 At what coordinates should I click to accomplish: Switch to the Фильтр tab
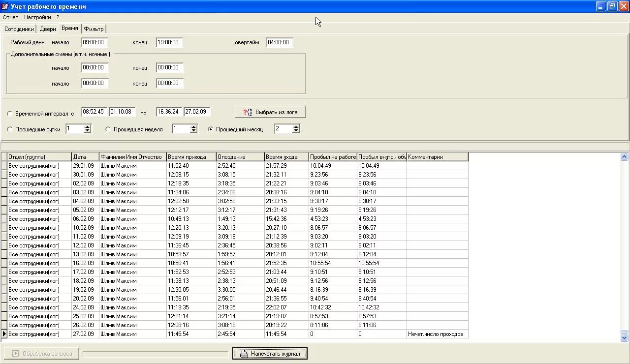[94, 29]
